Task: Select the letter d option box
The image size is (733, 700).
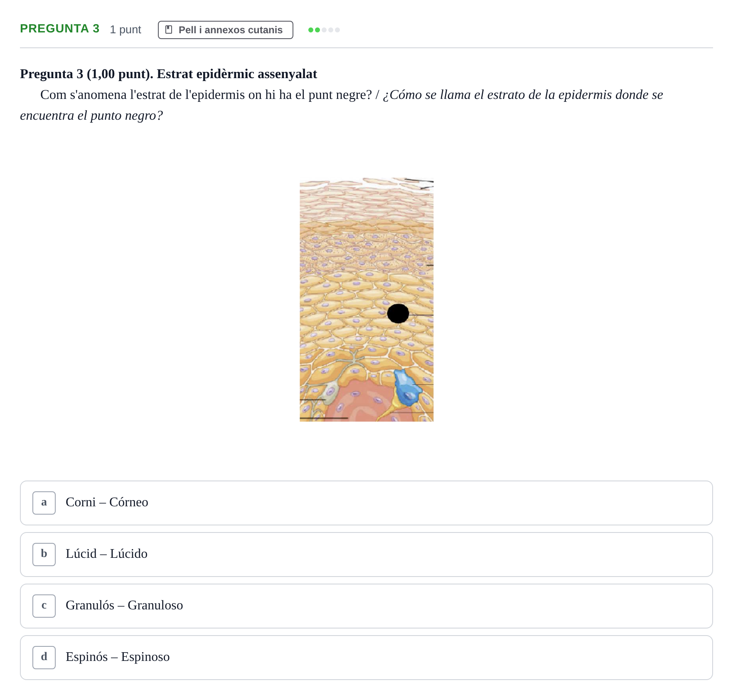Action: (x=44, y=658)
